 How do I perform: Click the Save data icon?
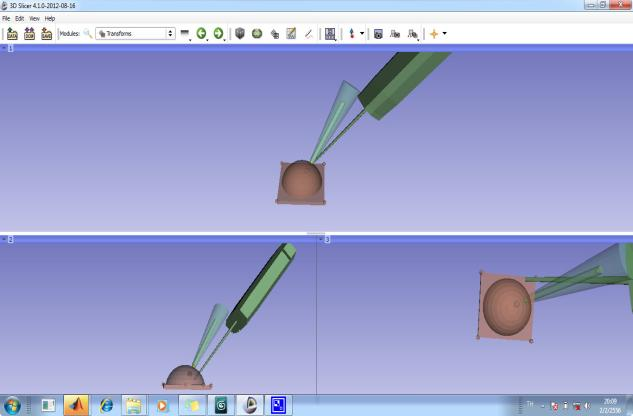[46, 33]
